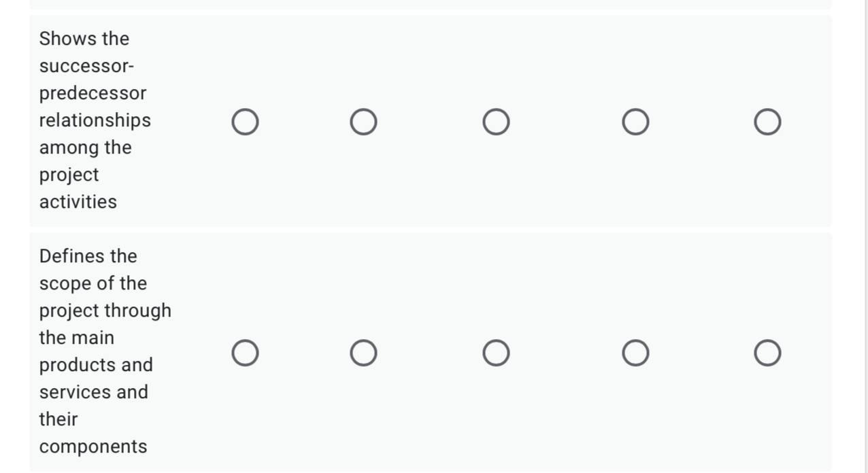Select the last rating for the successor-predecessor relationships question

(x=767, y=122)
